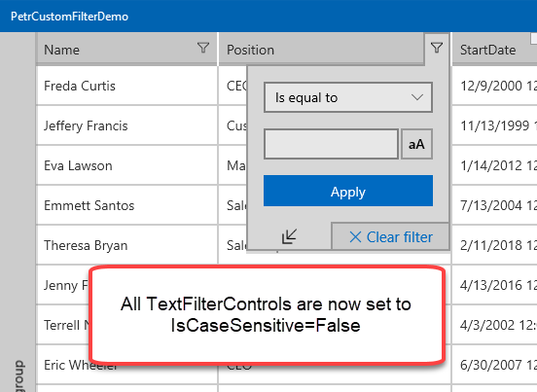Focus the filter value text box
This screenshot has height=392, width=537.
[x=331, y=144]
